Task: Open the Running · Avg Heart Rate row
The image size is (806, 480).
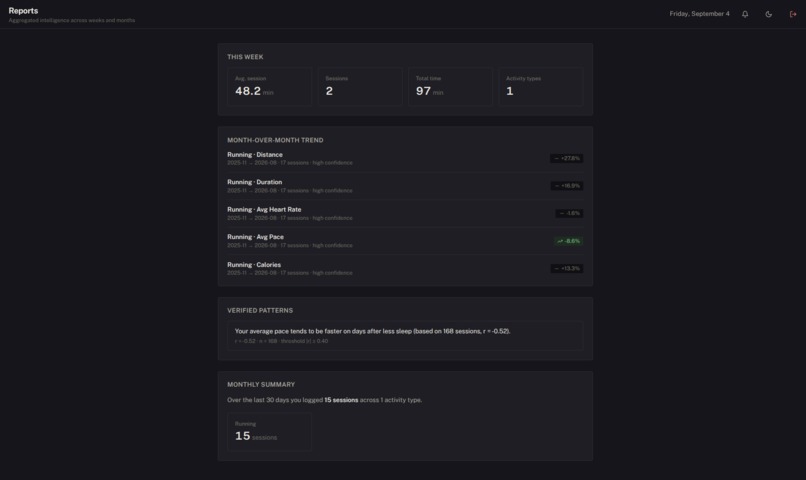Action: tap(405, 213)
